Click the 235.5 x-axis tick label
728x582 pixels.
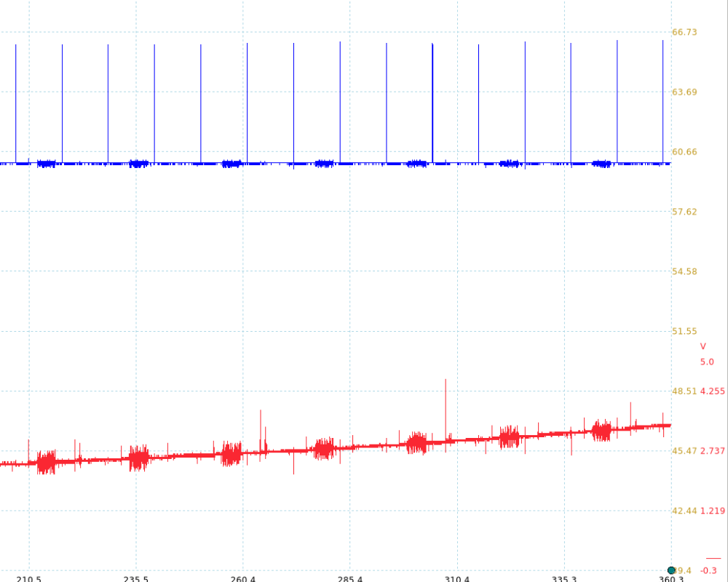[136, 579]
